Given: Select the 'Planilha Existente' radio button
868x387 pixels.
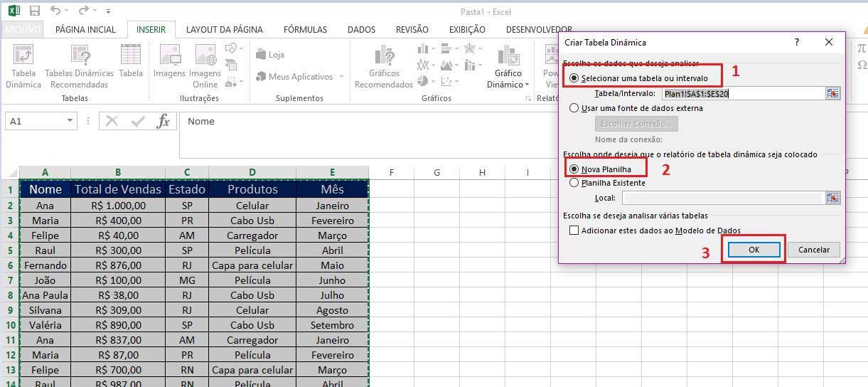Looking at the screenshot, I should [x=574, y=183].
